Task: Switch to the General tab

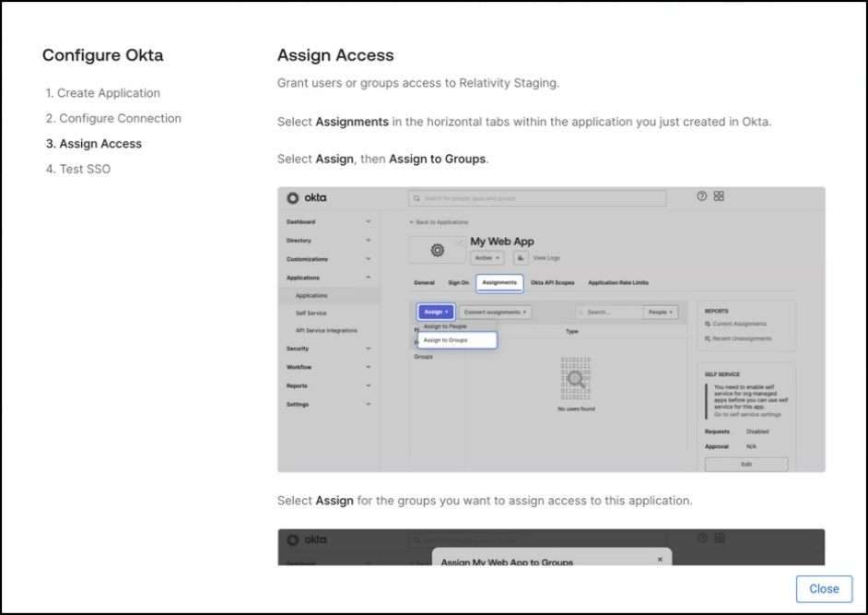Action: click(424, 282)
